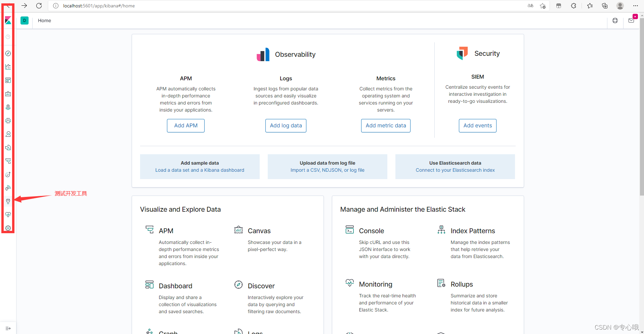This screenshot has width=644, height=334.
Task: Open the Monitoring item under Manage section
Action: (x=375, y=284)
